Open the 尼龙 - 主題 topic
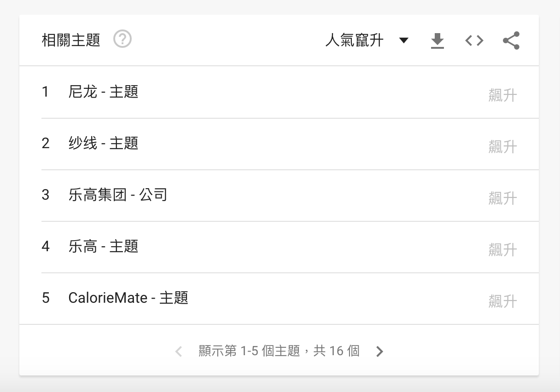The width and height of the screenshot is (560, 392). coord(103,92)
